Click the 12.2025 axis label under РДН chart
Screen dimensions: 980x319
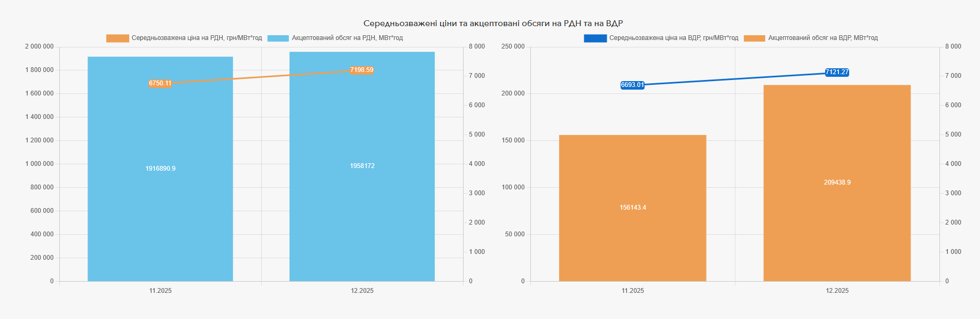(362, 291)
